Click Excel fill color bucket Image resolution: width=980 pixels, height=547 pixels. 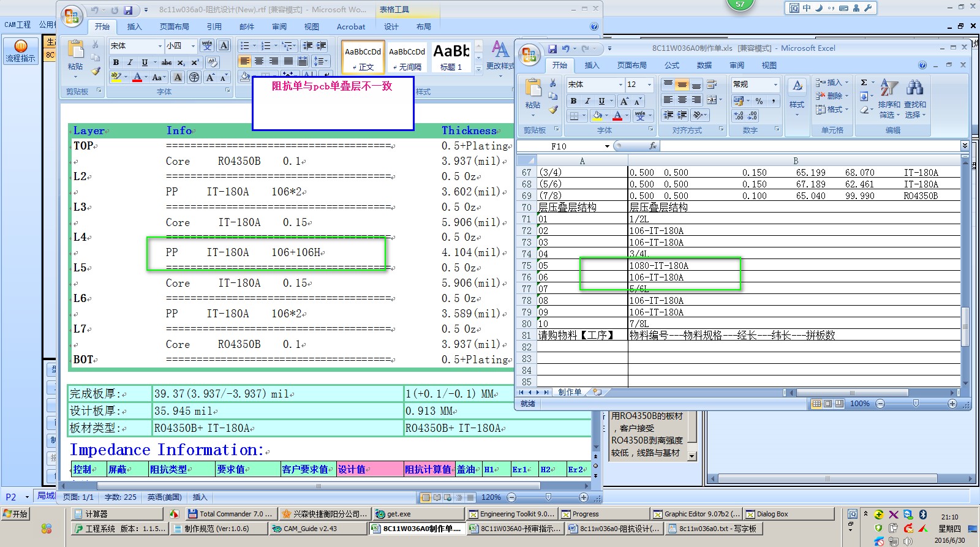click(597, 115)
